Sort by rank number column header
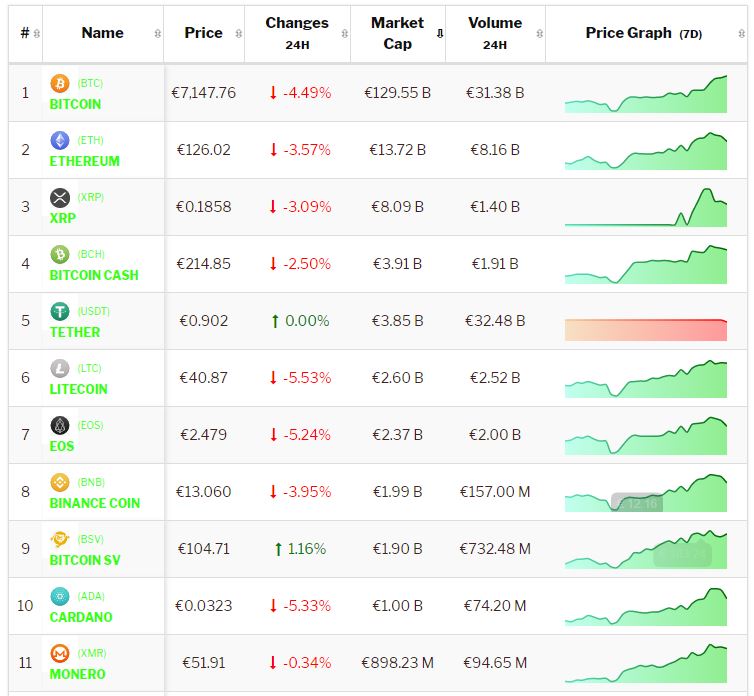 pyautogui.click(x=25, y=33)
